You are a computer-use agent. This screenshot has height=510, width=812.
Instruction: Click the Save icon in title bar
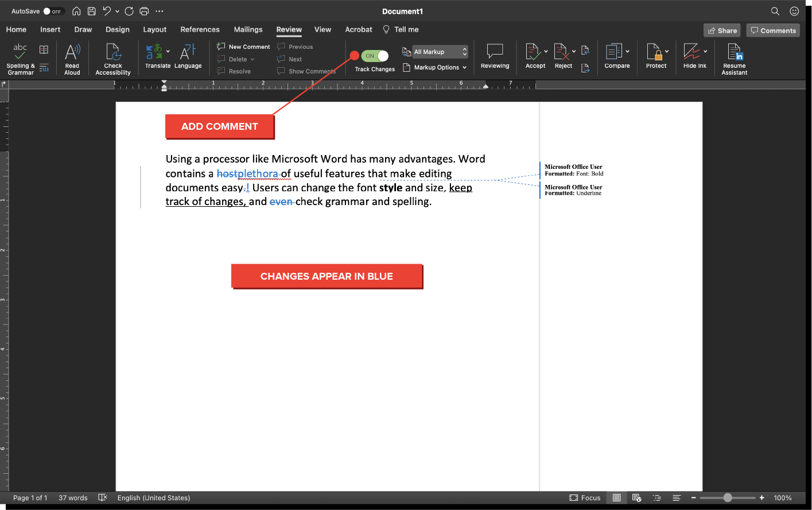click(x=91, y=11)
